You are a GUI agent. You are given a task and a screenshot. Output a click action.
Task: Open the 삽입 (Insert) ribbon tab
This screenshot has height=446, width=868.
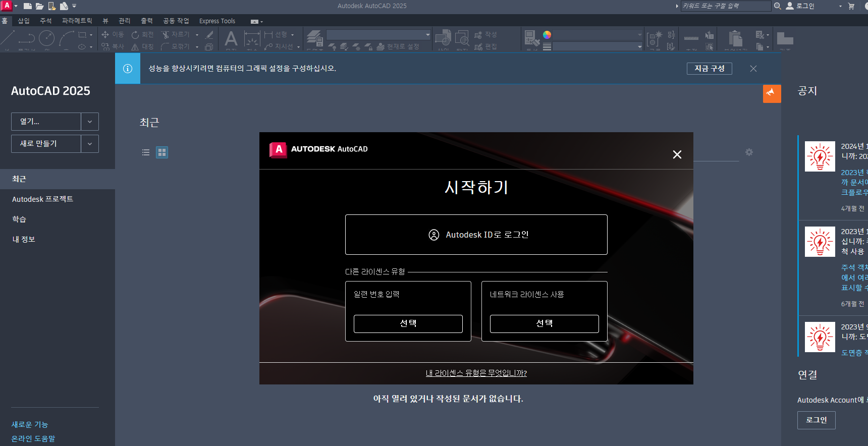24,21
